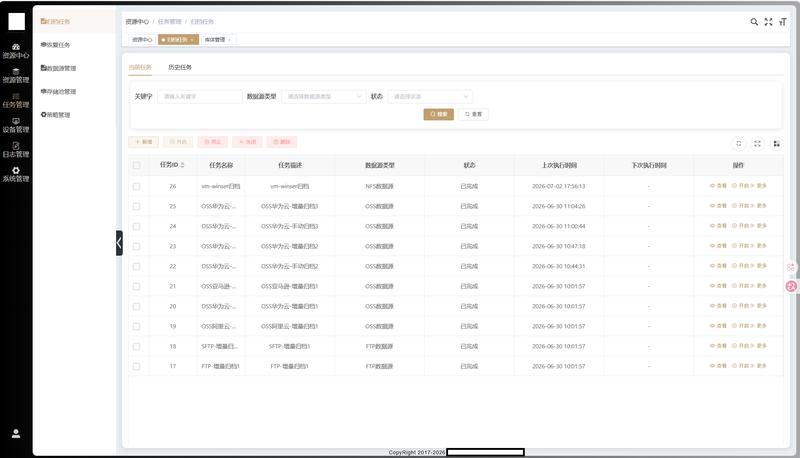Switch to the 历史任务 tab
800x458 pixels.
coord(180,67)
